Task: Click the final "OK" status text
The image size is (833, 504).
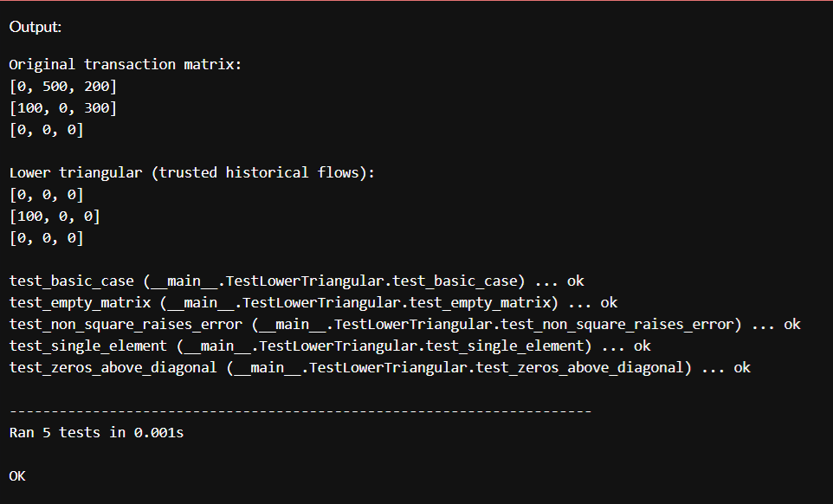Action: [x=17, y=475]
